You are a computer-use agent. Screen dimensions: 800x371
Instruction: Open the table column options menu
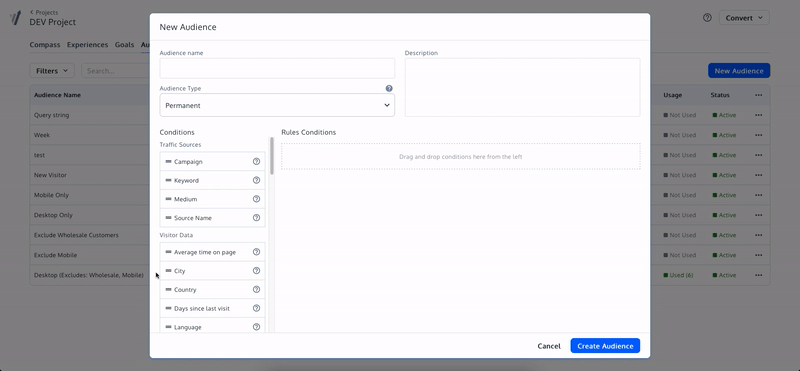759,95
